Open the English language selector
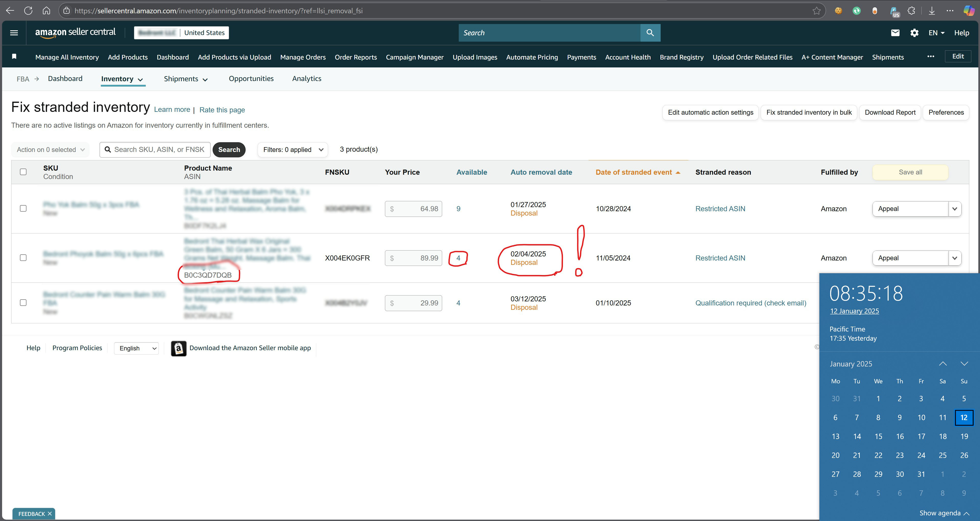The height and width of the screenshot is (521, 980). (137, 348)
